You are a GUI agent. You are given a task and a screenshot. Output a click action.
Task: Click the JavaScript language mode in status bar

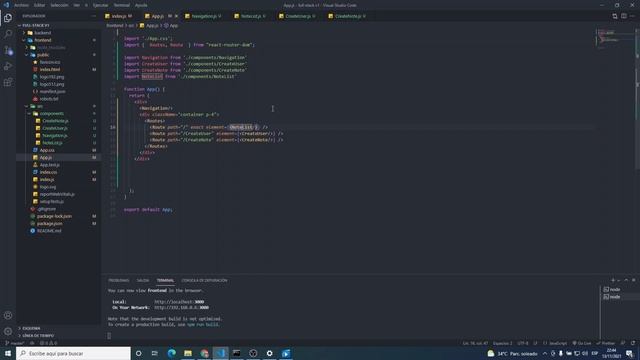[558, 343]
